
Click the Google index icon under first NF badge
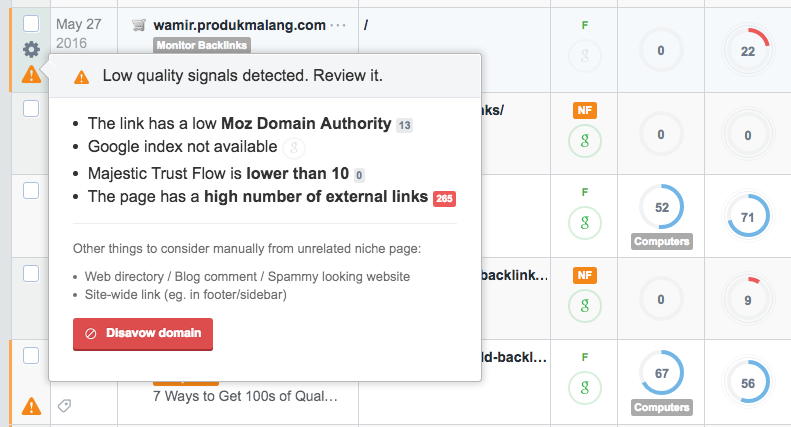585,140
